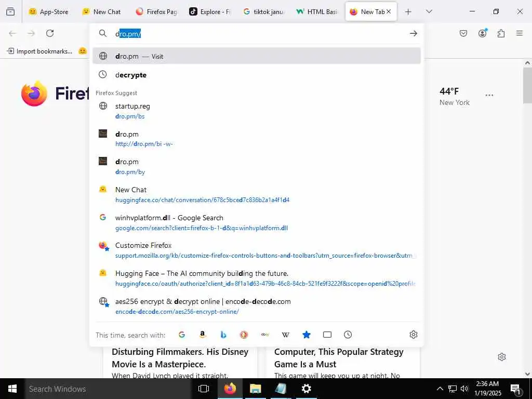Search this time with Google
The image size is (532, 399).
tap(182, 335)
